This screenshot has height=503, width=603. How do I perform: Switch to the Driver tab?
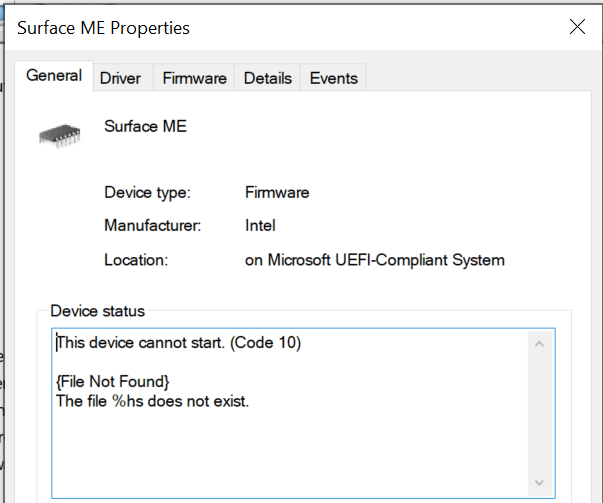(x=120, y=78)
